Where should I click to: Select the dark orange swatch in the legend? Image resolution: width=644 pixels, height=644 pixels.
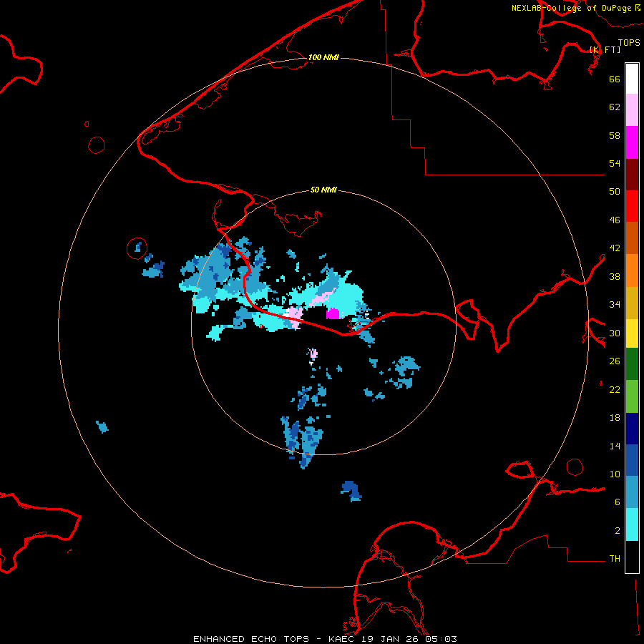point(632,238)
